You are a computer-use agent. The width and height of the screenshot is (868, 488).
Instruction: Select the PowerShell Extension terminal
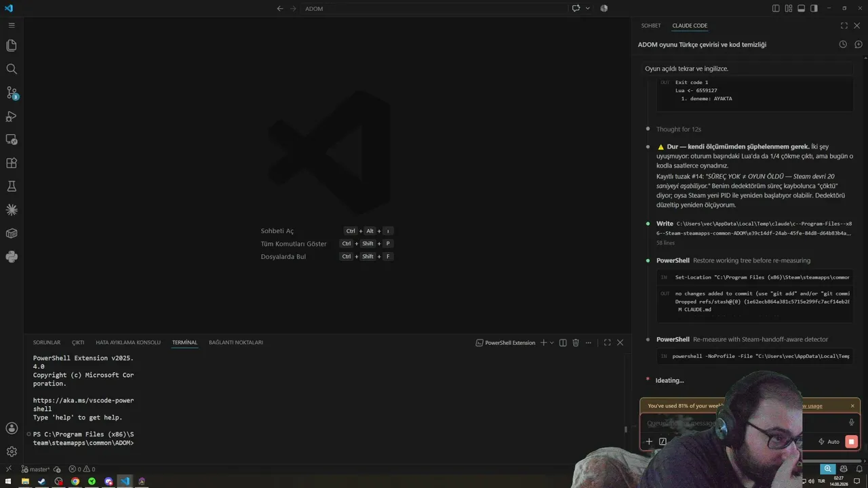[x=505, y=343]
